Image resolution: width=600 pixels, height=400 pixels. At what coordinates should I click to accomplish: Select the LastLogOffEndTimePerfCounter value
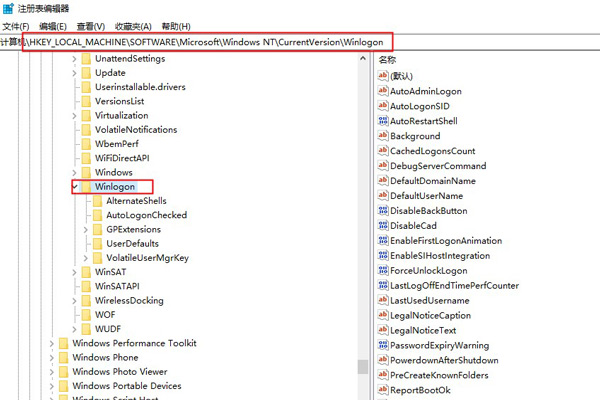(x=455, y=285)
